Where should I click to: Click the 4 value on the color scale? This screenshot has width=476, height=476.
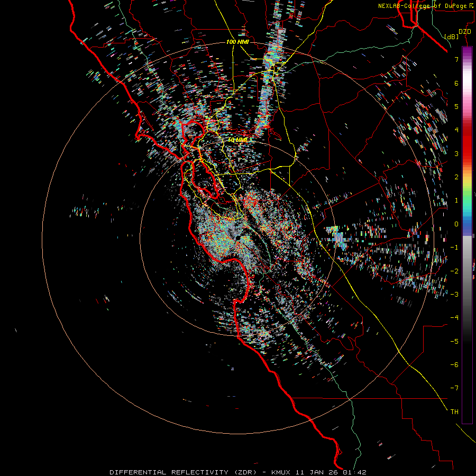[x=456, y=130]
